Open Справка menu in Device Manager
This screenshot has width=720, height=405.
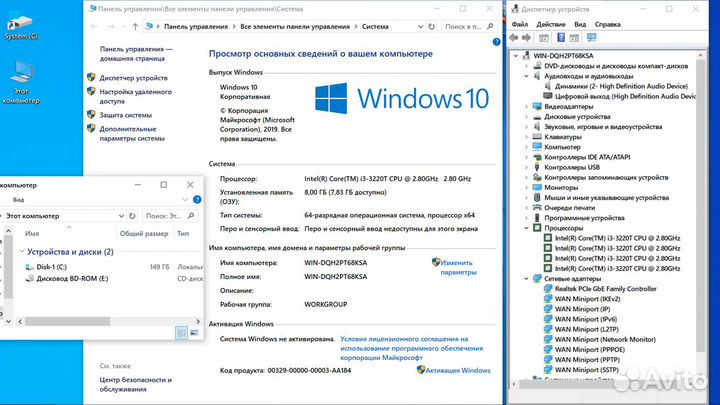[607, 24]
